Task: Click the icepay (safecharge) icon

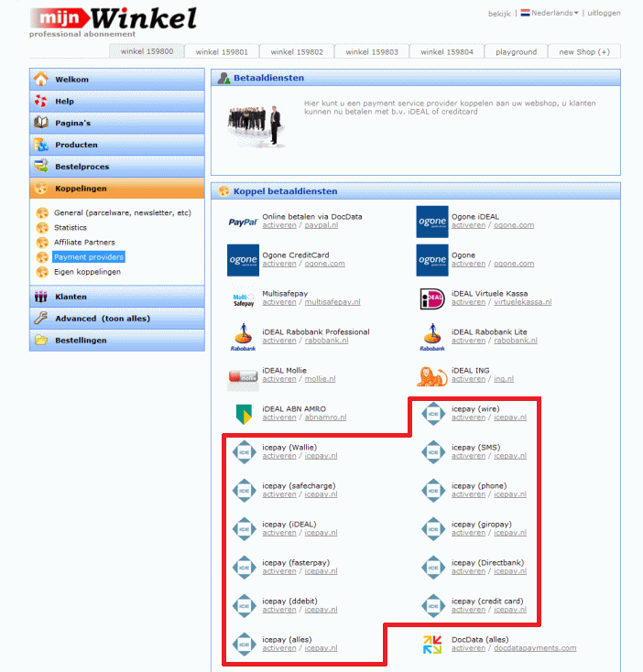Action: point(244,491)
